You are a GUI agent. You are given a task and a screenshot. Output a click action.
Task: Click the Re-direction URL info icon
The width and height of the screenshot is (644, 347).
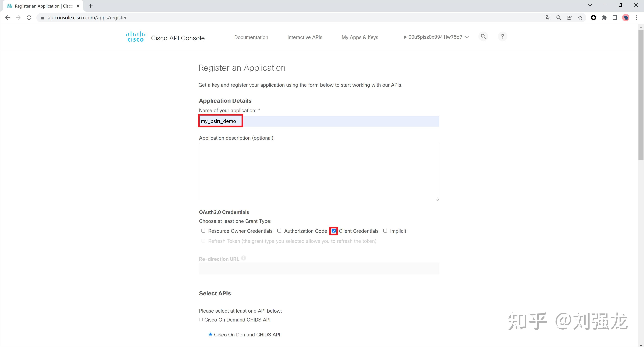point(244,258)
